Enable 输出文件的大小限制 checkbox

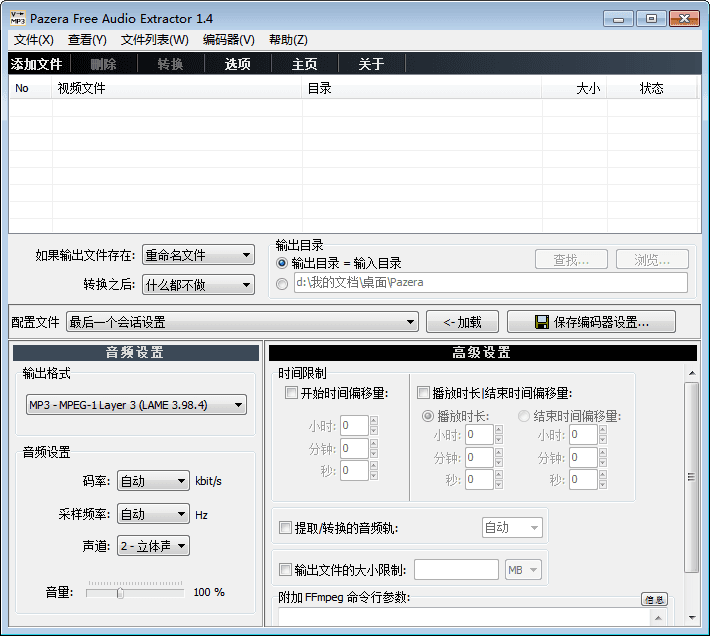[x=285, y=569]
